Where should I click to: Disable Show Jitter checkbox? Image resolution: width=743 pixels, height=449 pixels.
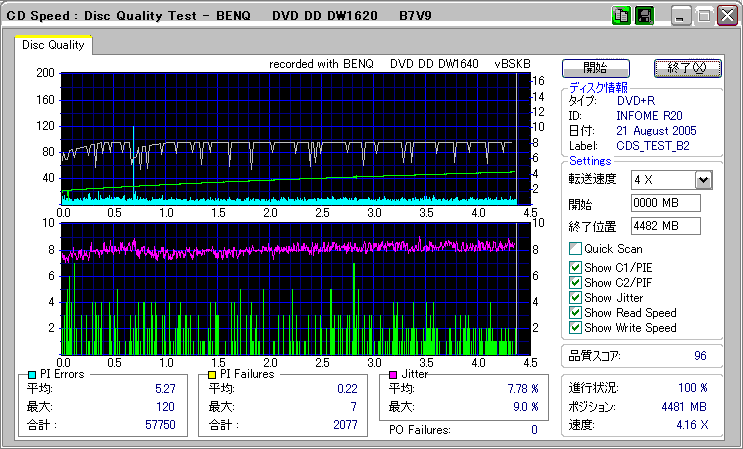(575, 298)
